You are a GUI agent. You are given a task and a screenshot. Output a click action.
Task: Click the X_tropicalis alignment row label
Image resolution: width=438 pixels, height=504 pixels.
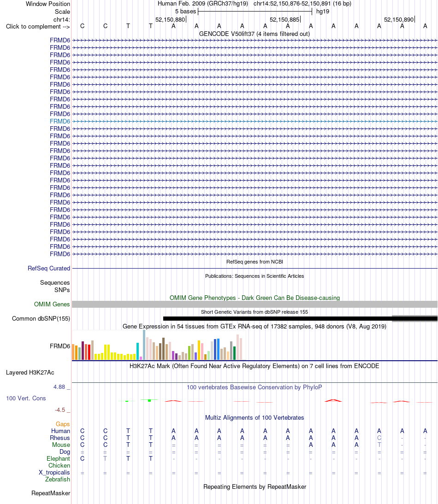pos(54,473)
